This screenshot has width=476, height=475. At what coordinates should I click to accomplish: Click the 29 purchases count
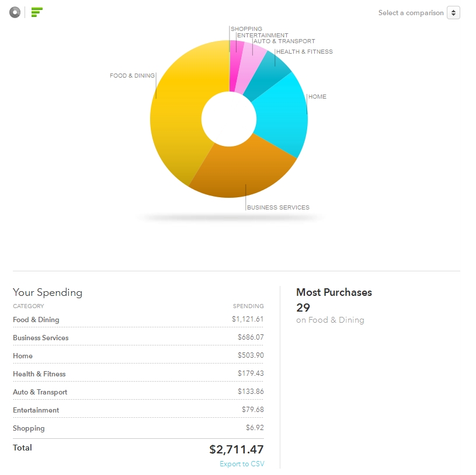point(303,308)
